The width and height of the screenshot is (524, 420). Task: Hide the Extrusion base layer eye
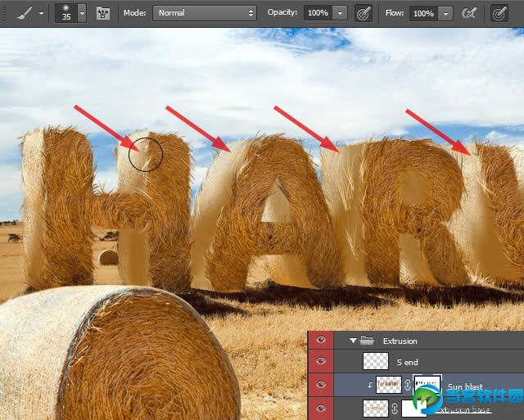point(321,408)
